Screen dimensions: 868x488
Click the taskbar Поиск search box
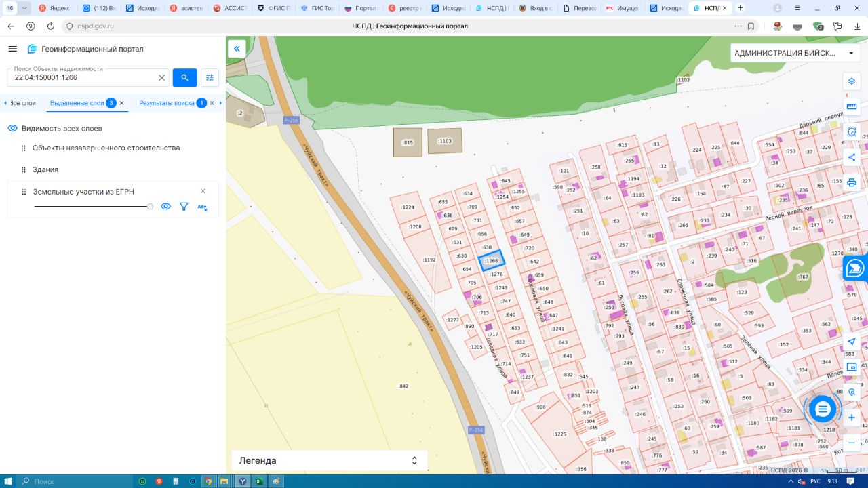click(x=75, y=481)
